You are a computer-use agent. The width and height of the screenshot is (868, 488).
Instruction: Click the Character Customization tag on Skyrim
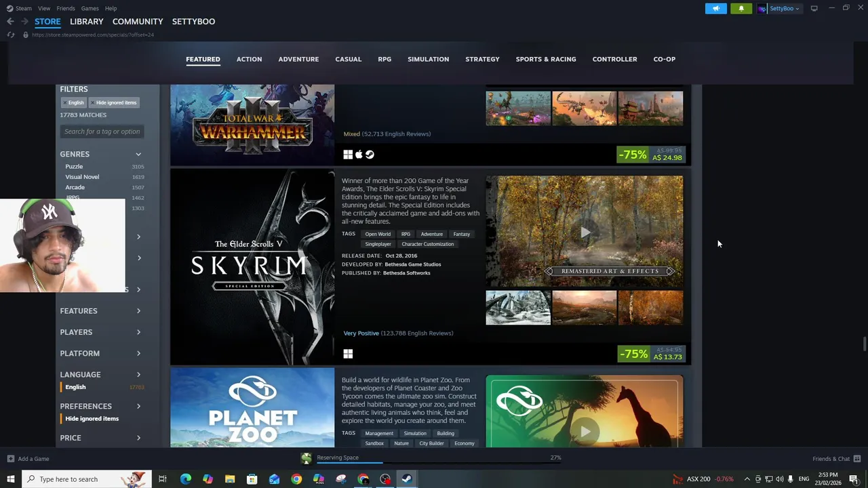(427, 244)
